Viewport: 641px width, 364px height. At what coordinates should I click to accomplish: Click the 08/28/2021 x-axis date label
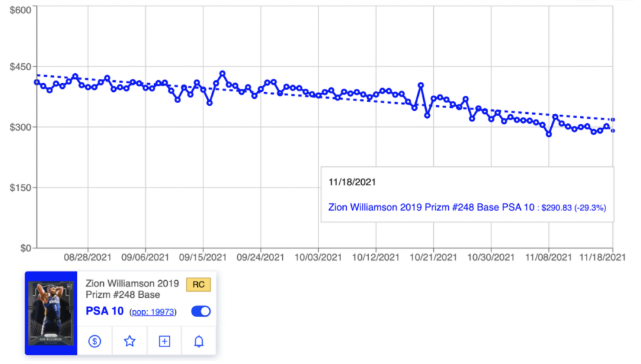(88, 258)
